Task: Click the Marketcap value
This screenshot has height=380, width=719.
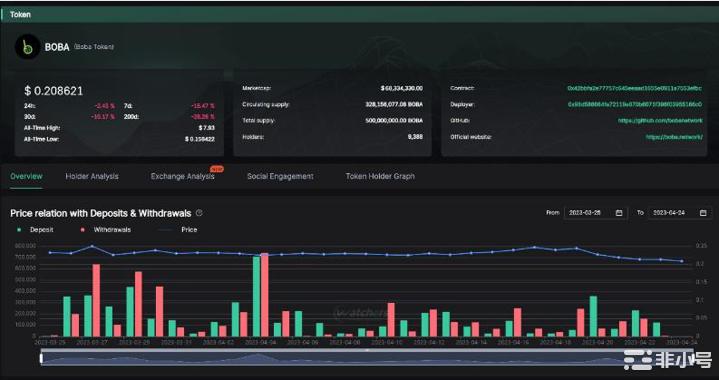Action: 402,88
